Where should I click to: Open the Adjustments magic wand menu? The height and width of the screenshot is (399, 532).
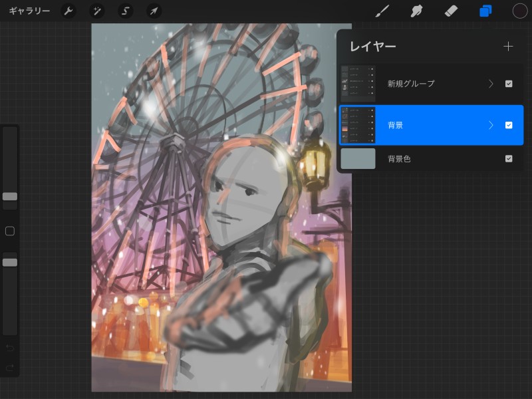[96, 11]
